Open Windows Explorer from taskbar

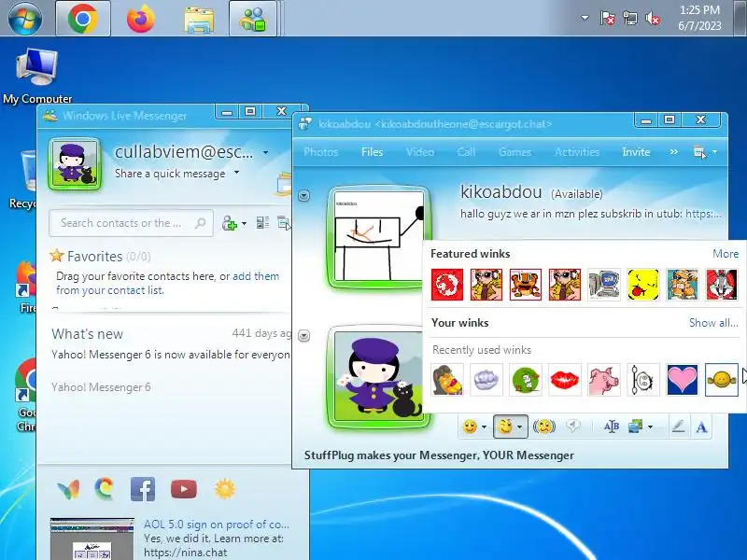[x=199, y=20]
